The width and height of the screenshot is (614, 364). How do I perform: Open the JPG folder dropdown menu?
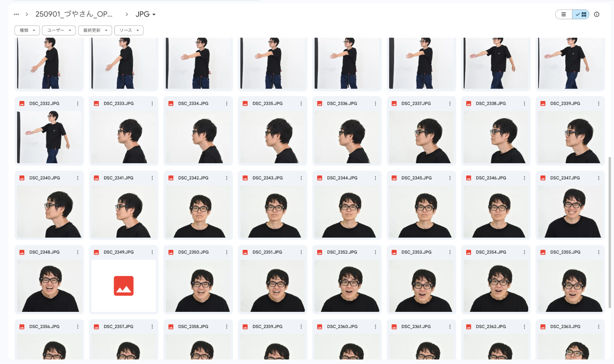coord(146,14)
